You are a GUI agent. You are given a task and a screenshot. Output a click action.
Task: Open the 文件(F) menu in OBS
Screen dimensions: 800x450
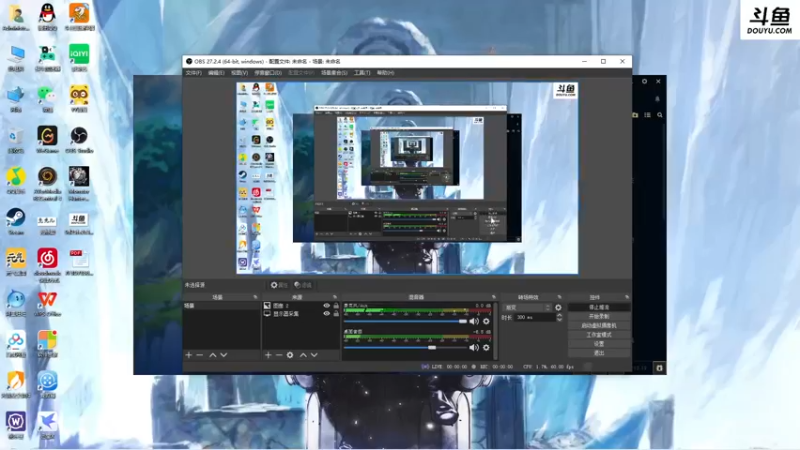tap(193, 73)
